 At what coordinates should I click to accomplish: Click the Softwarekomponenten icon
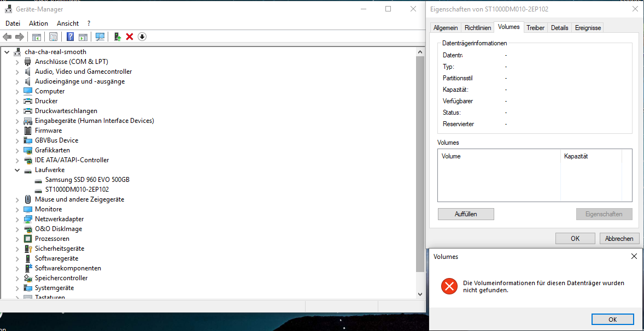pos(28,268)
